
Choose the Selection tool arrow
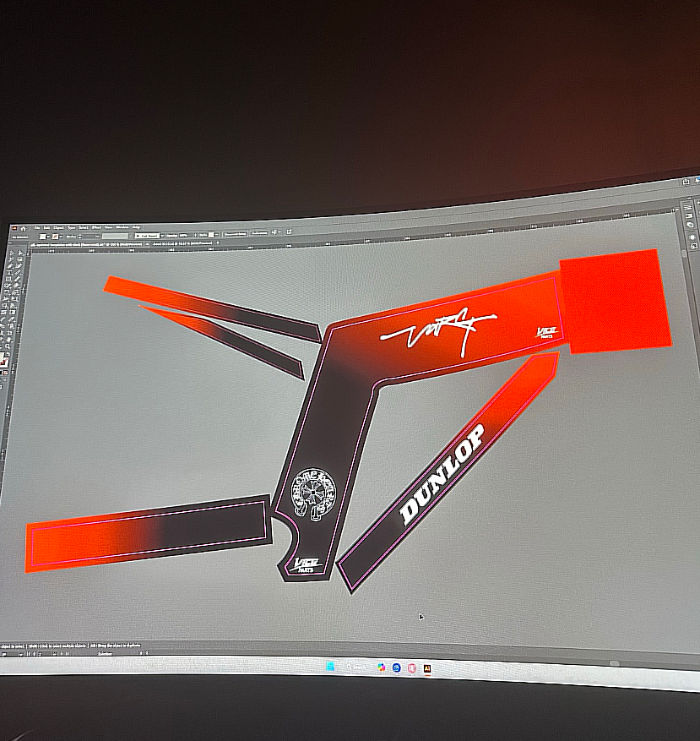click(x=12, y=253)
